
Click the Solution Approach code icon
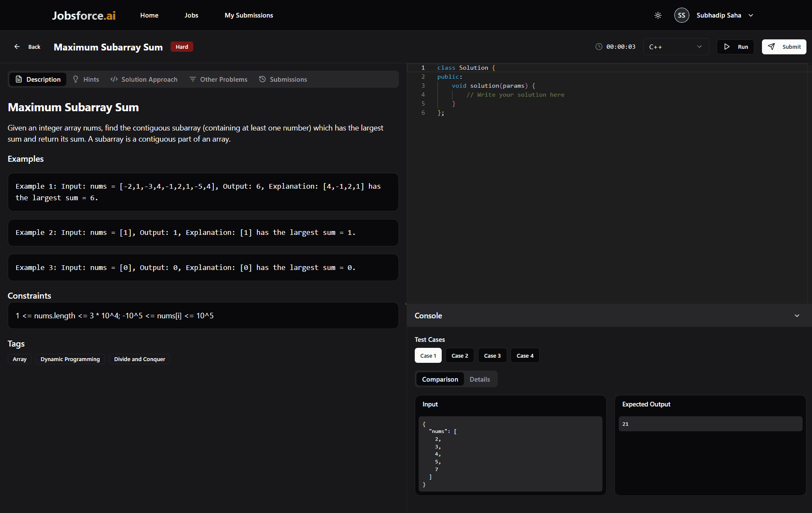114,79
